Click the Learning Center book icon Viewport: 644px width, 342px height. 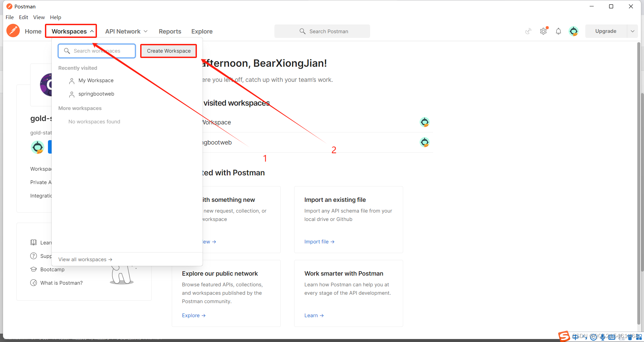pyautogui.click(x=34, y=242)
